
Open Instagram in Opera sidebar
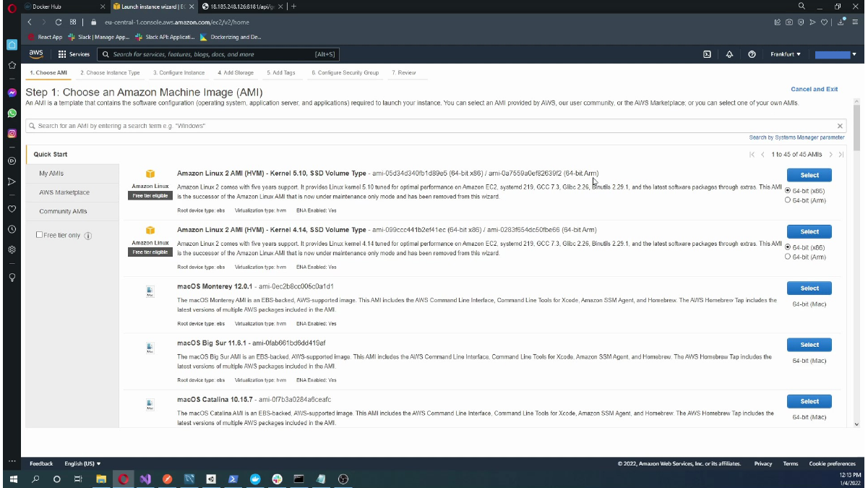point(12,134)
